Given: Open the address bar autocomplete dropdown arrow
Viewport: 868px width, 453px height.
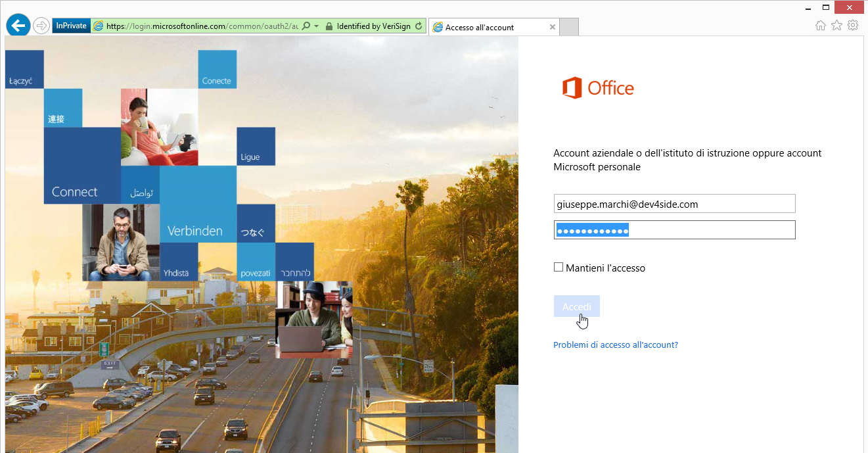Looking at the screenshot, I should coord(316,26).
